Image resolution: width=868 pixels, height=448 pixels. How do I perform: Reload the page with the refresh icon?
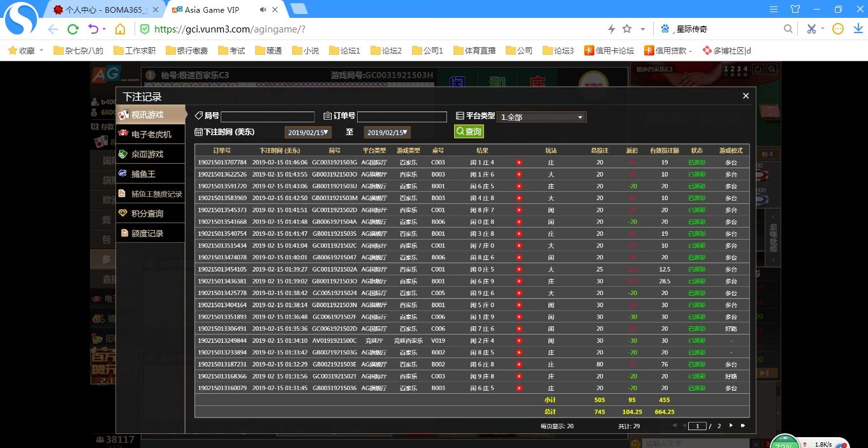pyautogui.click(x=73, y=29)
